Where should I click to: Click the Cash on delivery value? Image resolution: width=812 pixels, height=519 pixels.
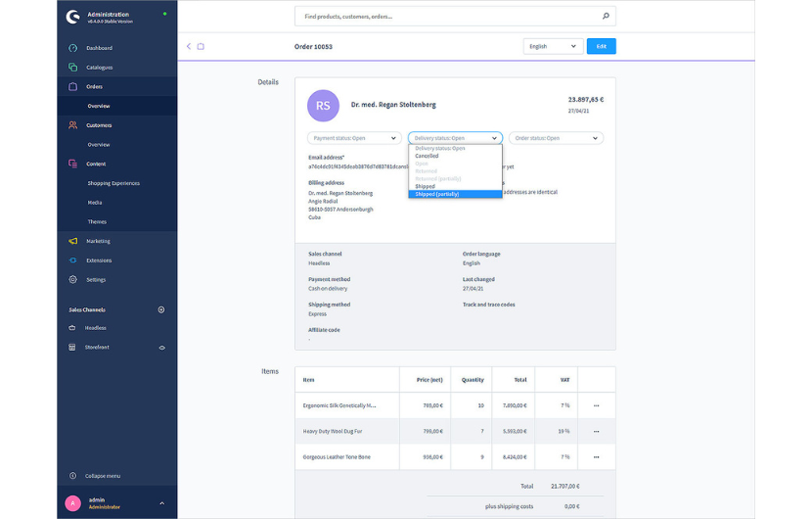pos(328,288)
